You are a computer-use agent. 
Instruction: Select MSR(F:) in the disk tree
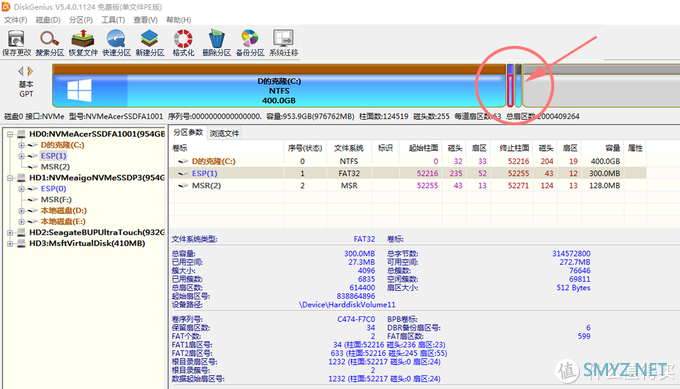56,199
